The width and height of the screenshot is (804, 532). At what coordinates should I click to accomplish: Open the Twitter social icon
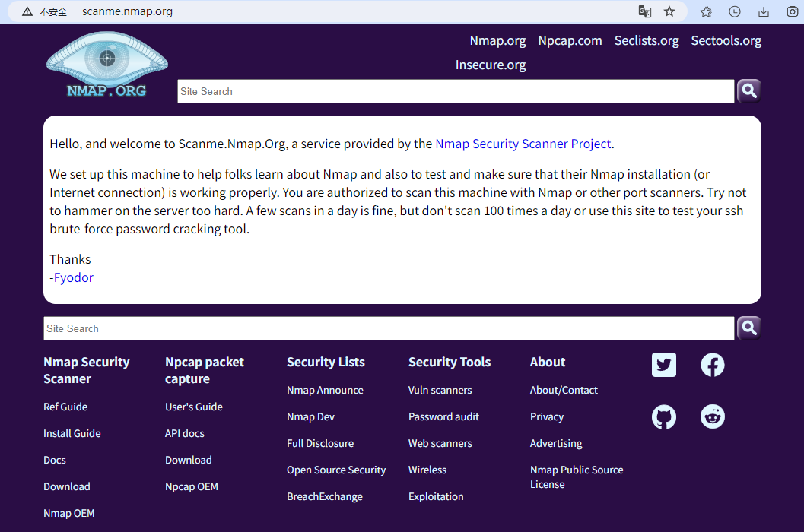(x=663, y=365)
